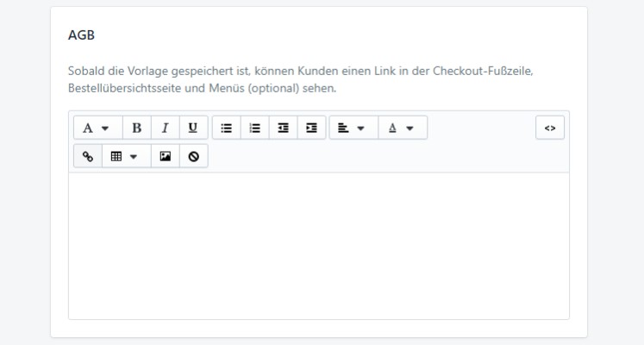Viewport: 644px width, 345px height.
Task: Open the text color dropdown
Action: click(x=403, y=129)
